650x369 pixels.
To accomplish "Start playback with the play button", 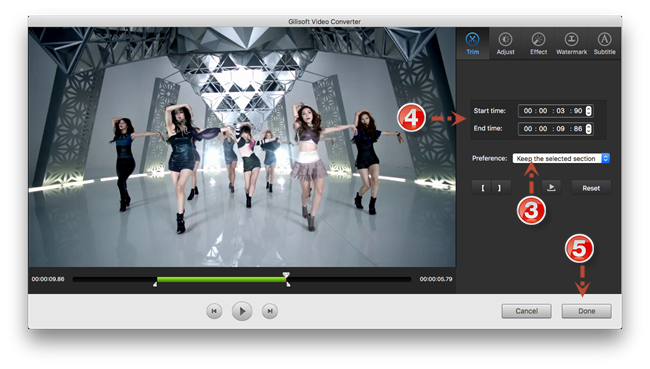I will pos(242,311).
